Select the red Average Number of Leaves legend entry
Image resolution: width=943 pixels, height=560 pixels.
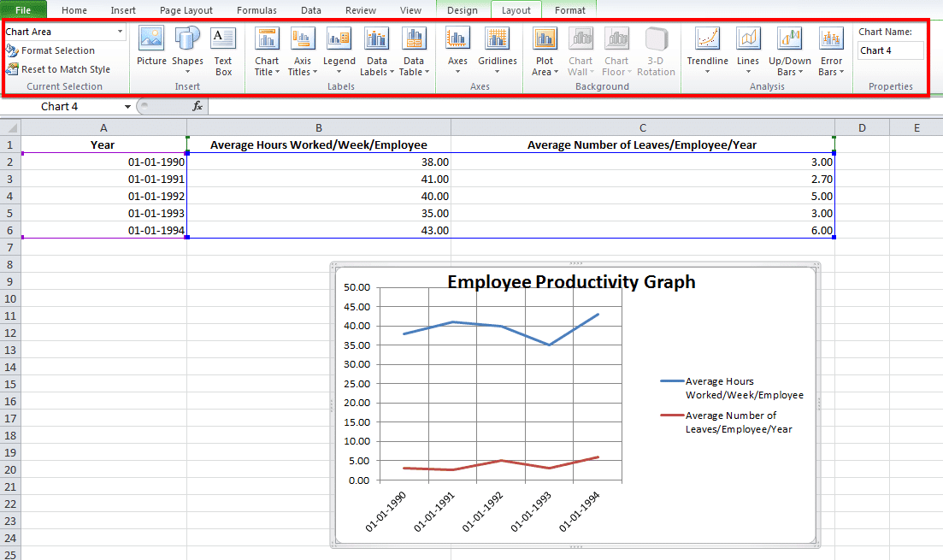(727, 422)
